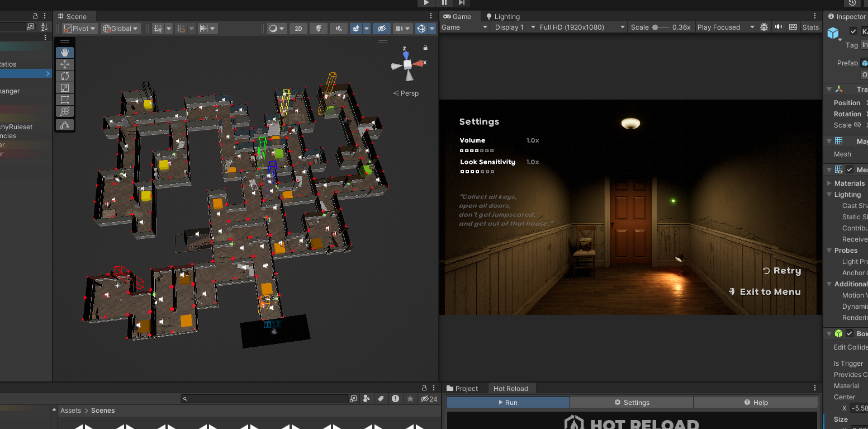
Task: Click the Look Sensitivity setting pips
Action: pyautogui.click(x=477, y=172)
